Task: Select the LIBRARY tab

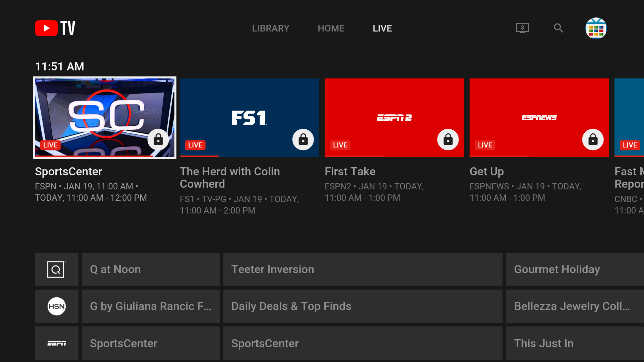Action: (270, 28)
